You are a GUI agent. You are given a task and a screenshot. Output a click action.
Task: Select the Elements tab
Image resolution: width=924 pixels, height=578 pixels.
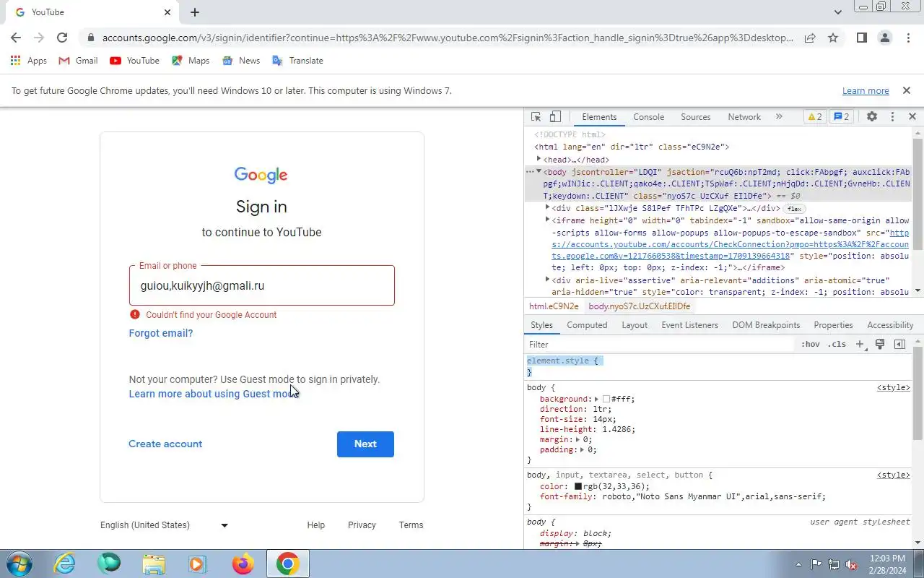(599, 117)
